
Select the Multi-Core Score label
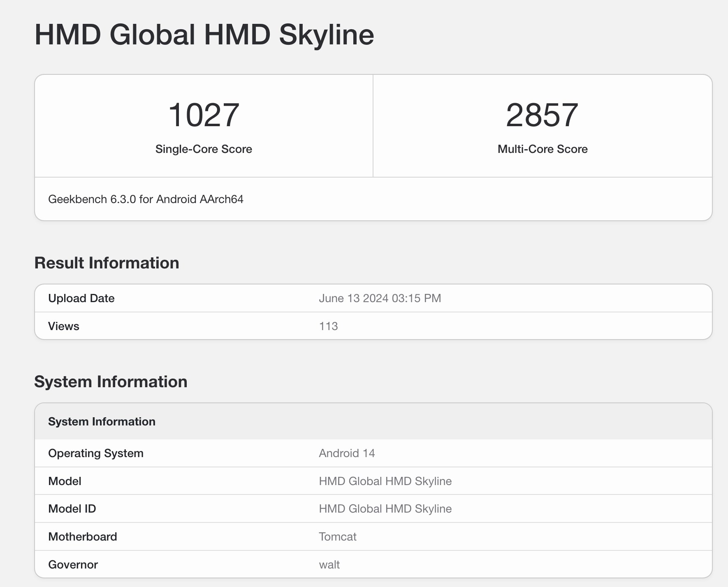[x=542, y=149]
